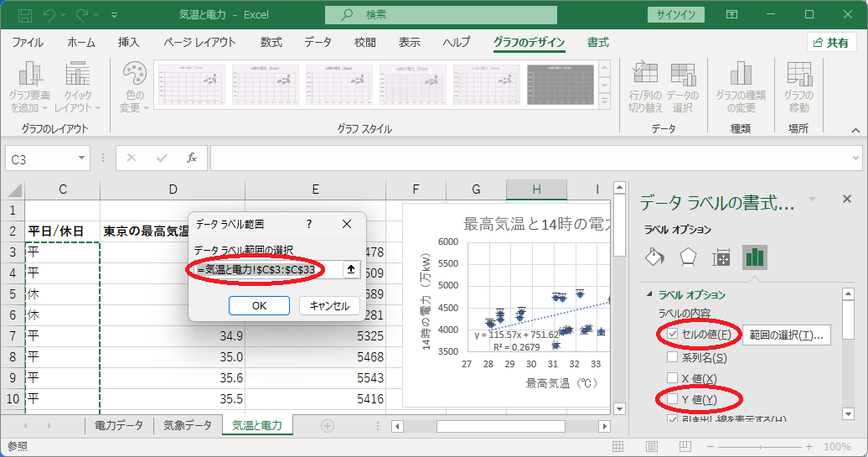868x457 pixels.
Task: Click the insert function fx icon
Action: coord(192,158)
